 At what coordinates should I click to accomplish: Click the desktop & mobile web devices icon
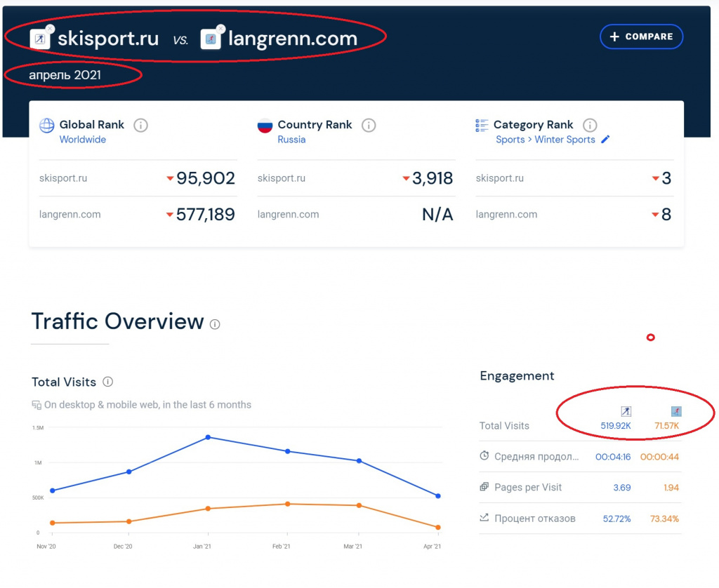click(37, 405)
